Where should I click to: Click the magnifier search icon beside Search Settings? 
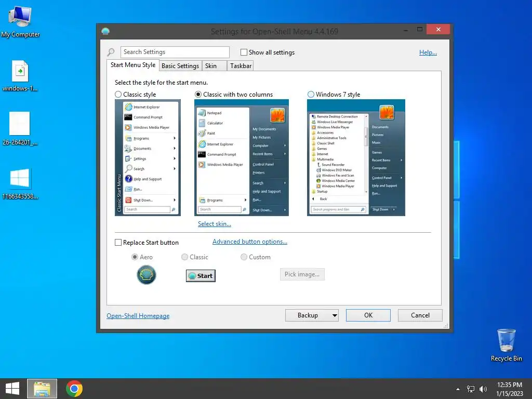click(111, 52)
